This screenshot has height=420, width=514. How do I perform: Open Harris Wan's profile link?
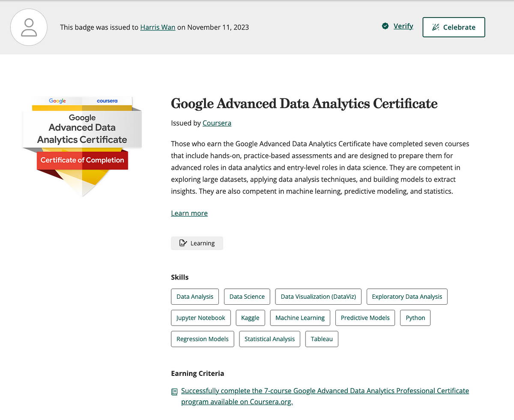click(158, 27)
